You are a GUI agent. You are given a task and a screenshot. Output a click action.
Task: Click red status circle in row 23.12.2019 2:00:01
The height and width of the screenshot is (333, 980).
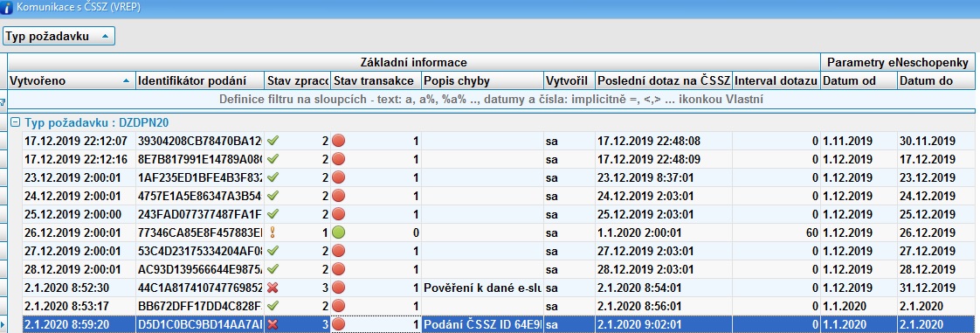click(339, 177)
